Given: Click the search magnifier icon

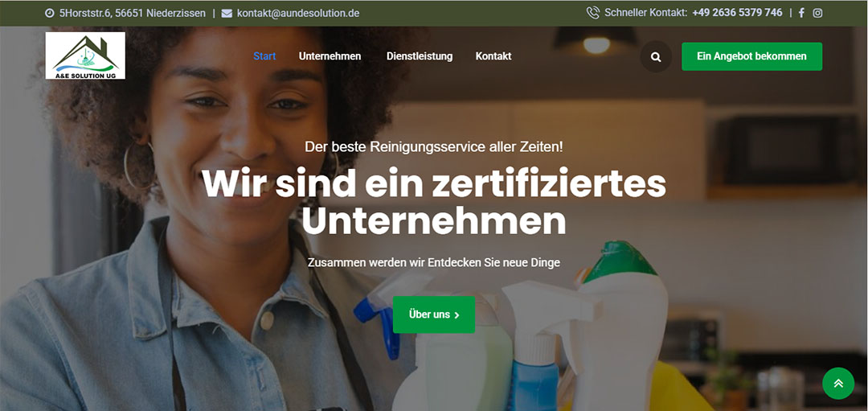Looking at the screenshot, I should tap(656, 56).
